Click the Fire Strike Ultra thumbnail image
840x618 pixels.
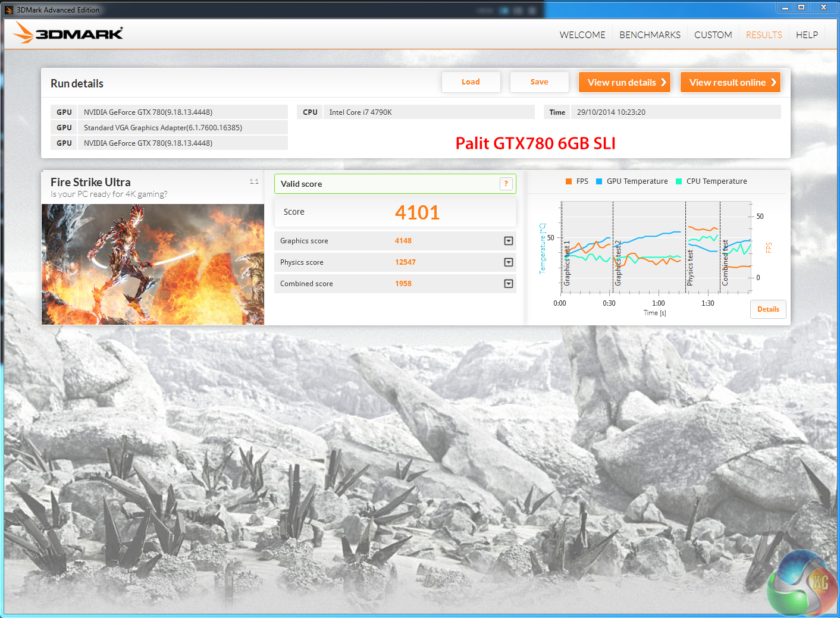pyautogui.click(x=153, y=264)
